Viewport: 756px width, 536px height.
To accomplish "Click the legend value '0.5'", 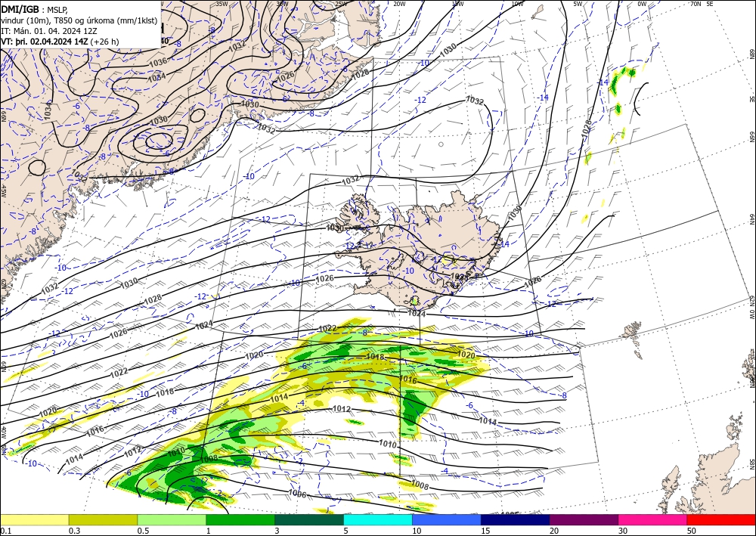I will (x=142, y=531).
